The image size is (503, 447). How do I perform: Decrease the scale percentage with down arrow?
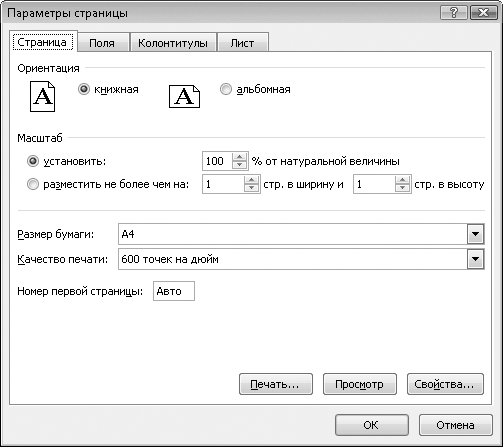pyautogui.click(x=239, y=165)
